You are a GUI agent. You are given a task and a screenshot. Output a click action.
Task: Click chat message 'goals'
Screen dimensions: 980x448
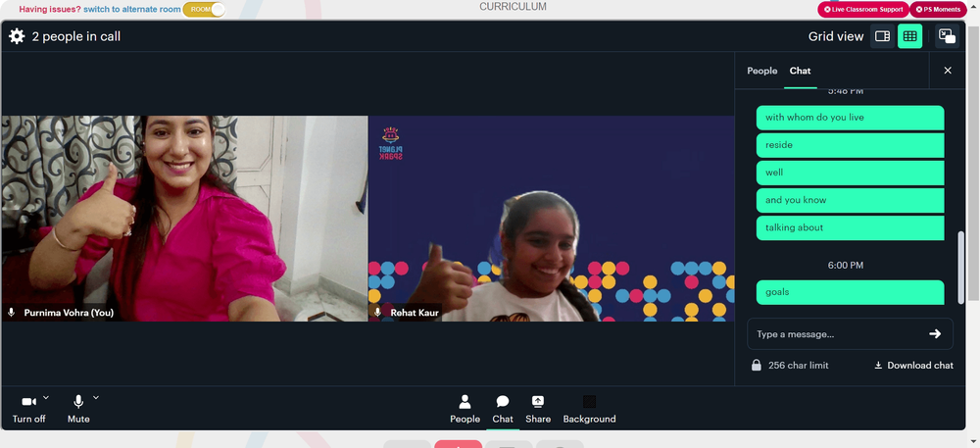click(x=850, y=292)
